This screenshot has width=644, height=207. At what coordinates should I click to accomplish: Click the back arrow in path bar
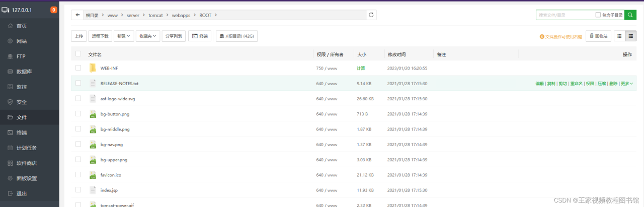click(77, 15)
